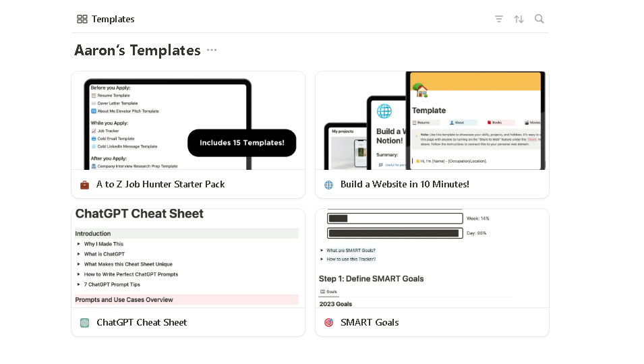The height and width of the screenshot is (364, 644).
Task: Click the Before you Apply heading
Action: point(111,88)
